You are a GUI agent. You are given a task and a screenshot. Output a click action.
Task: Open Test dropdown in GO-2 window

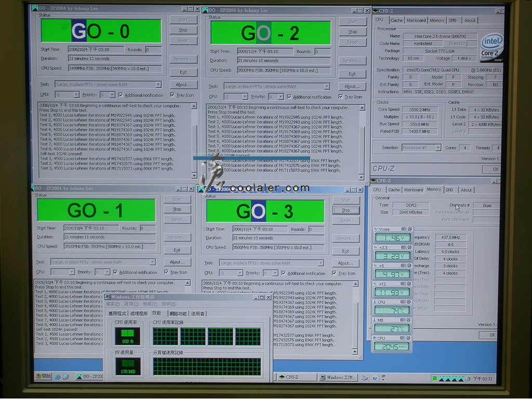(x=327, y=87)
